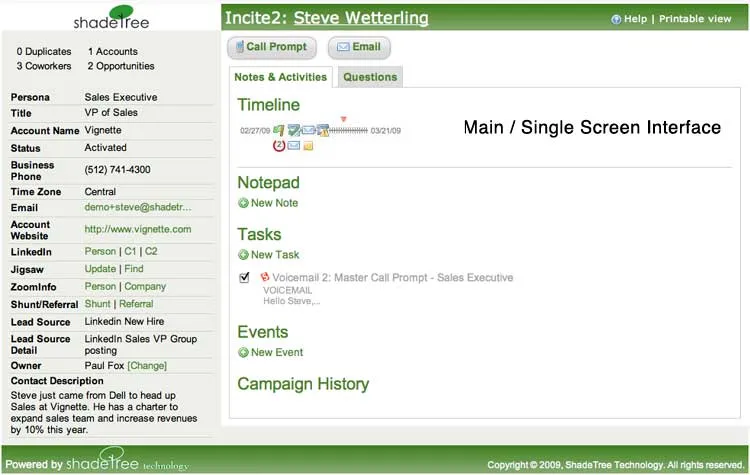Open Printable view
750x475 pixels.
tap(695, 19)
